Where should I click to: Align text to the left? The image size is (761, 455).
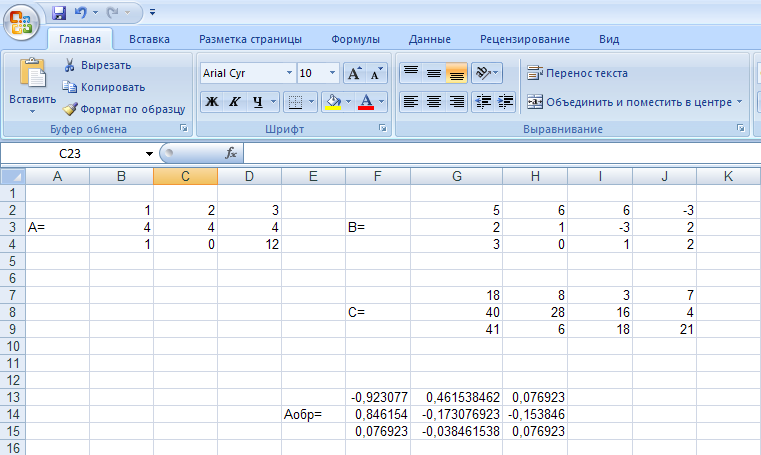pyautogui.click(x=411, y=102)
